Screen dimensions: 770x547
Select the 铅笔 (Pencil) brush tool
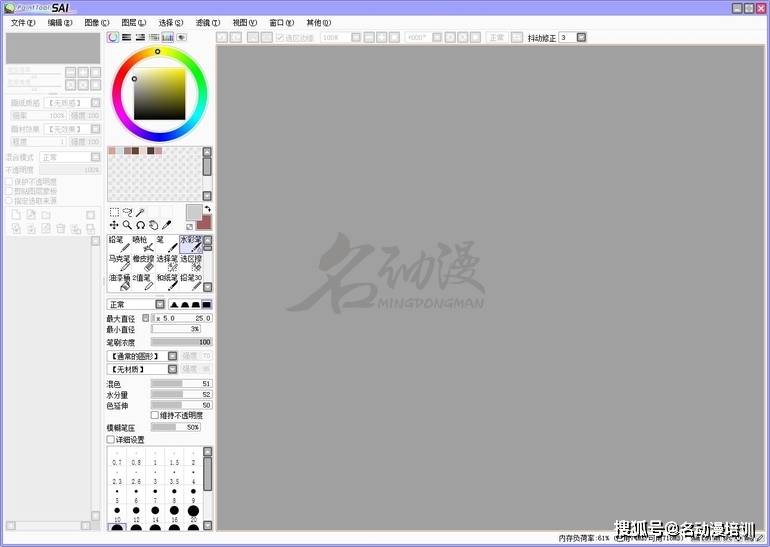click(118, 244)
